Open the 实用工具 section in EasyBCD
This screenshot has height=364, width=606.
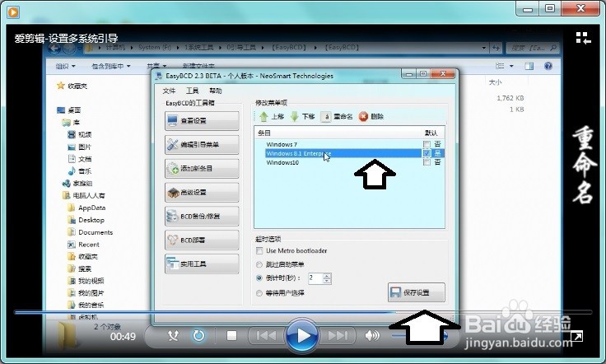click(x=202, y=264)
